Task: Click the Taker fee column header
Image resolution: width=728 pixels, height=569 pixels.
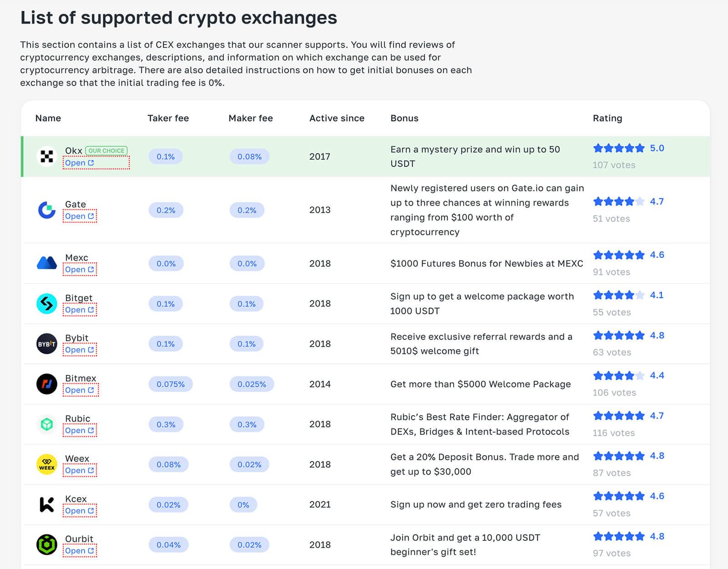Action: click(168, 118)
